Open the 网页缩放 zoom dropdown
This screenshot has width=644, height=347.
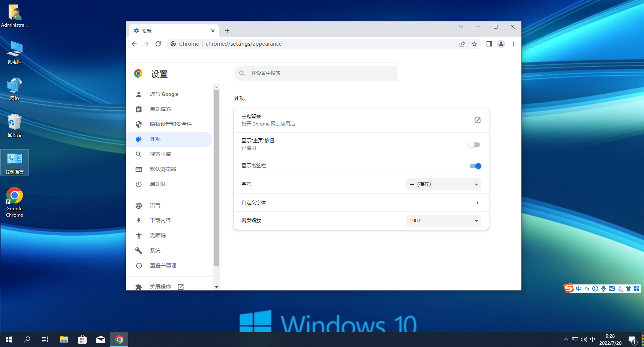[443, 221]
